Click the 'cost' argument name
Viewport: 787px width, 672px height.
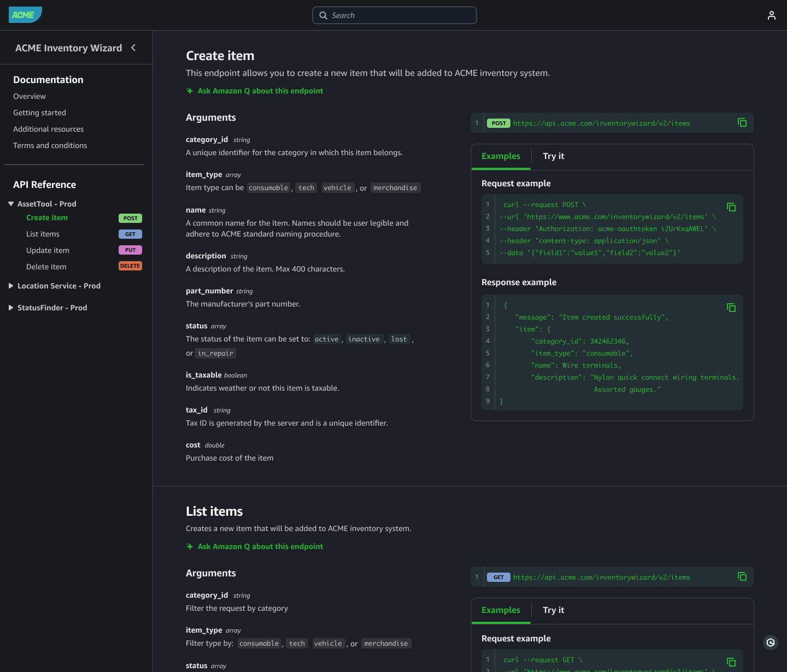point(193,445)
